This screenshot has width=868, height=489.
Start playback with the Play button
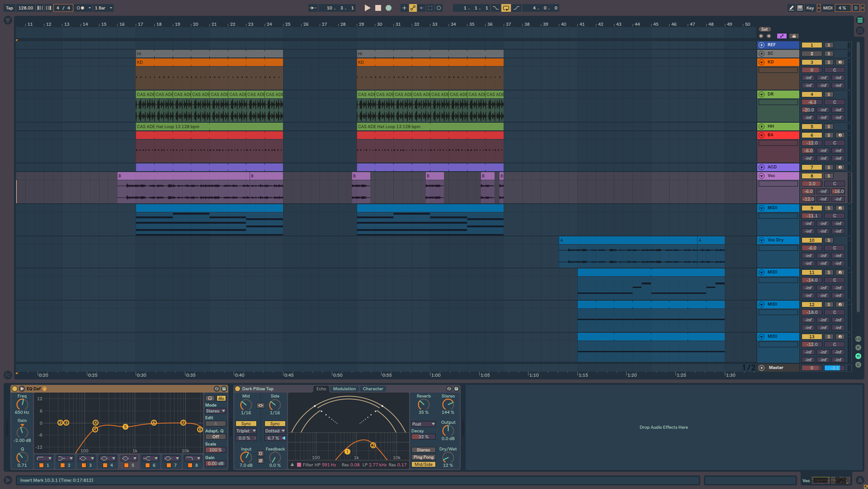[x=367, y=8]
